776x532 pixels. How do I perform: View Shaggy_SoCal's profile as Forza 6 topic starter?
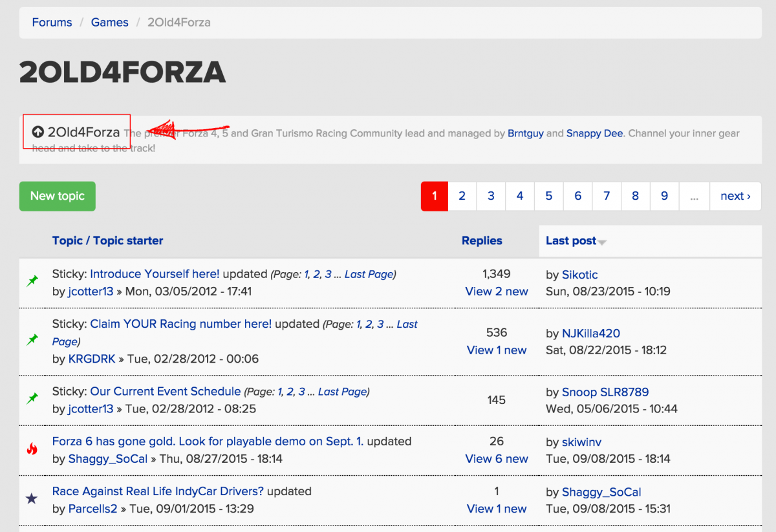[108, 459]
